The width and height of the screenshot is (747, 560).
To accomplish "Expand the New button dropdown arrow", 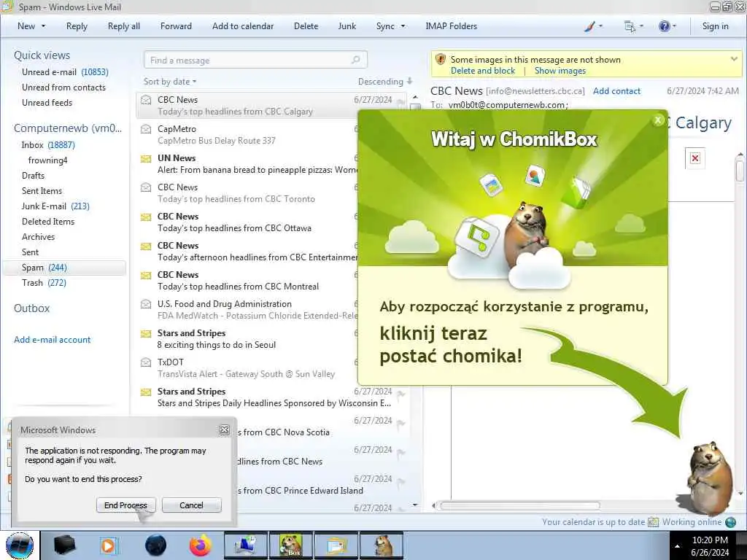I will click(43, 26).
